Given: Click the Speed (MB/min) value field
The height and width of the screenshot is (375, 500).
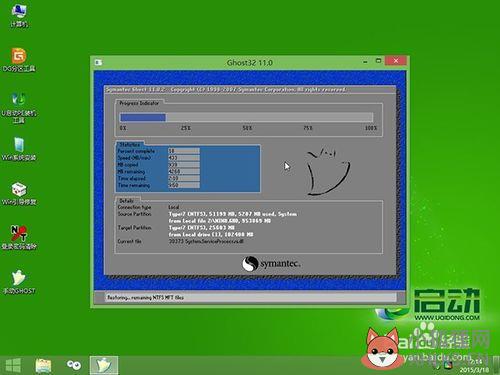Looking at the screenshot, I should [x=184, y=158].
